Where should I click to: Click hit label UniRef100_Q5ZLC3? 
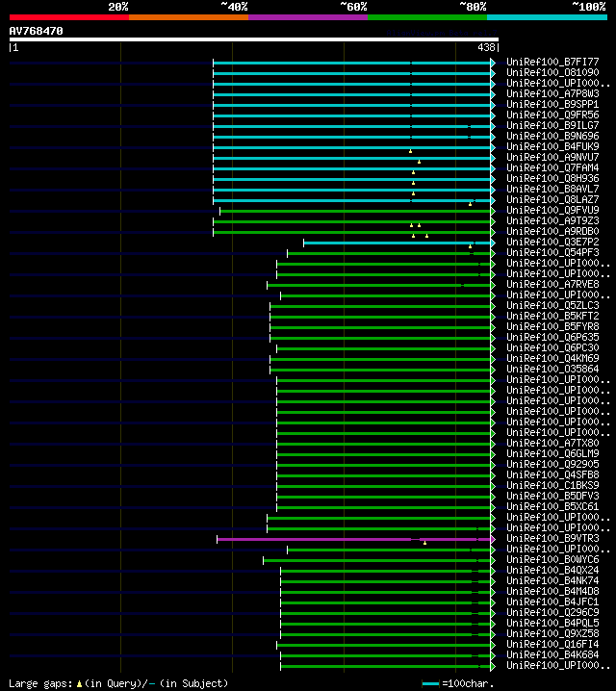[x=552, y=305]
